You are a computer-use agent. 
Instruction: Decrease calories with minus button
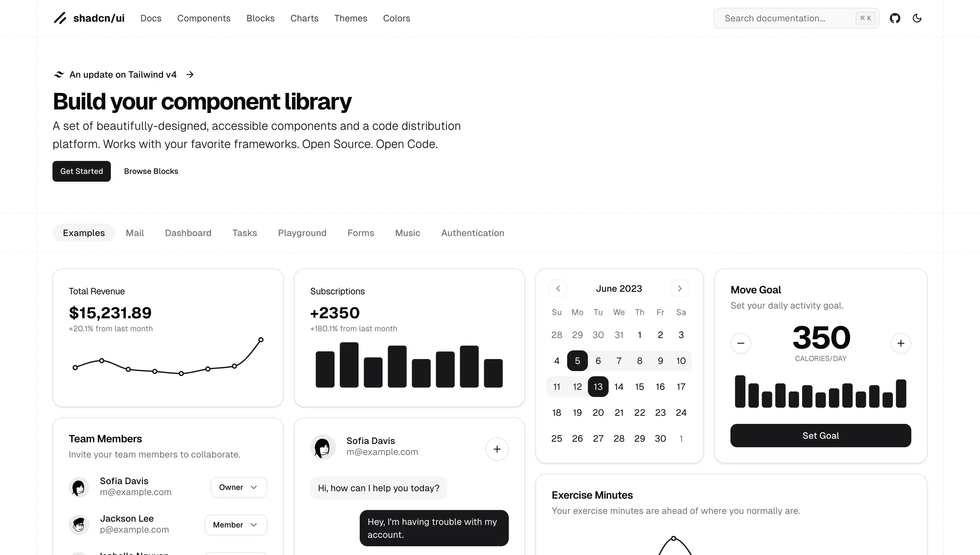pos(741,343)
